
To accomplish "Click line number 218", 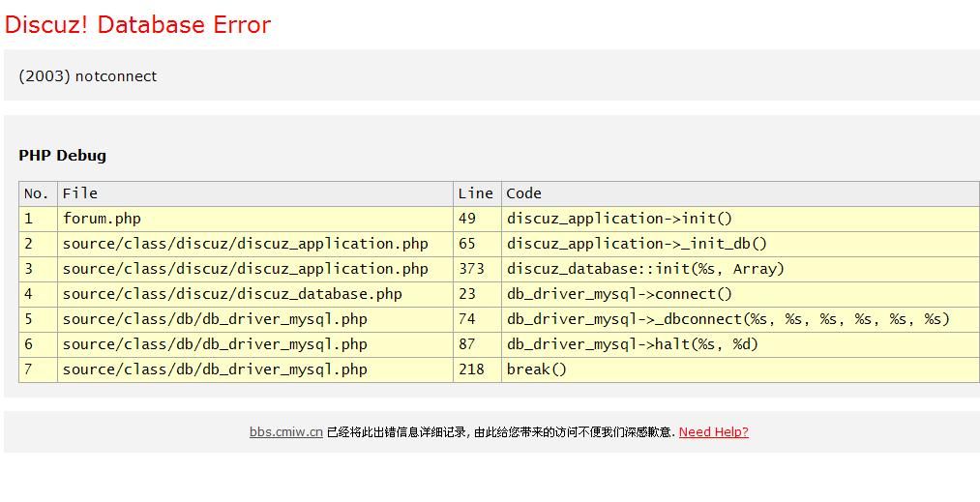I will click(477, 369).
